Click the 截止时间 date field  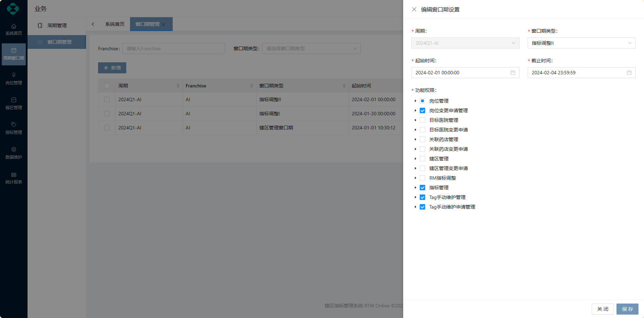[x=582, y=73]
